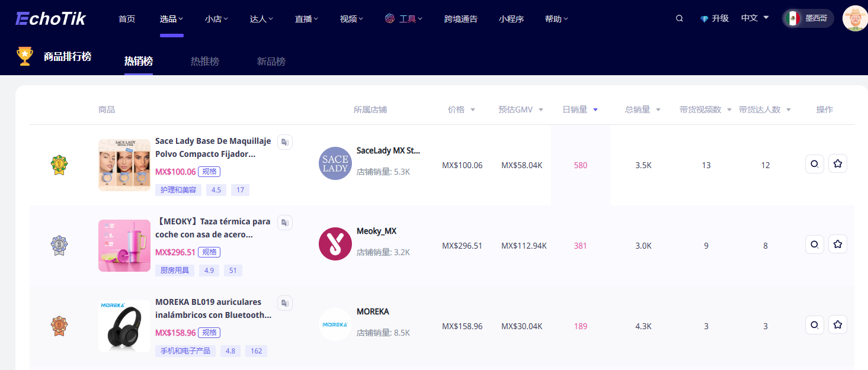The width and height of the screenshot is (868, 370).
Task: Open the search magnifier in header
Action: (679, 18)
